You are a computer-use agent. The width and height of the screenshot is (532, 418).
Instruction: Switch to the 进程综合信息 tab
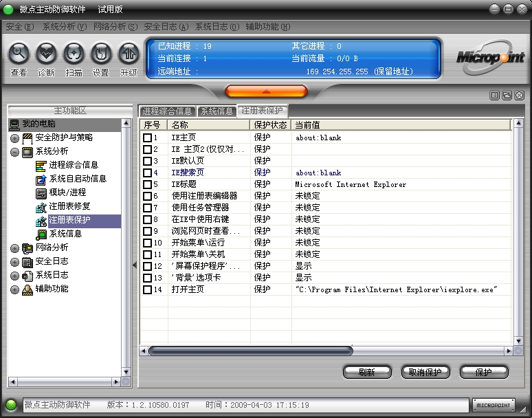(167, 111)
